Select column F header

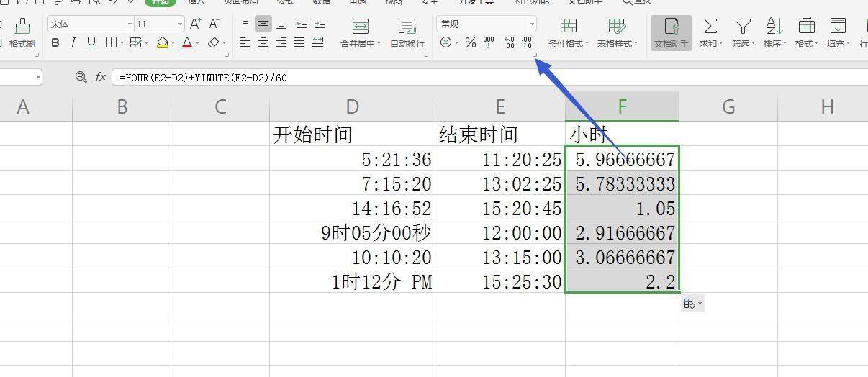pos(622,106)
